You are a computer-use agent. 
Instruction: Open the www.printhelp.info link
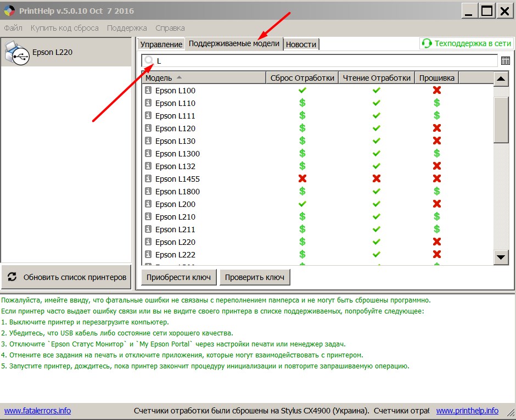pyautogui.click(x=467, y=411)
